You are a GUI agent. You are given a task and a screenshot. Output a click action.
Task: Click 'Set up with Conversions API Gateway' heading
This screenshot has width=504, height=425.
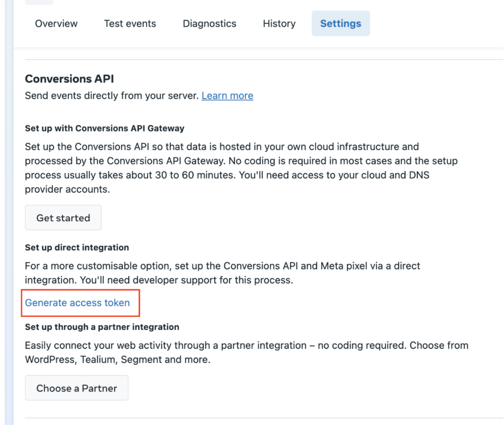point(105,128)
